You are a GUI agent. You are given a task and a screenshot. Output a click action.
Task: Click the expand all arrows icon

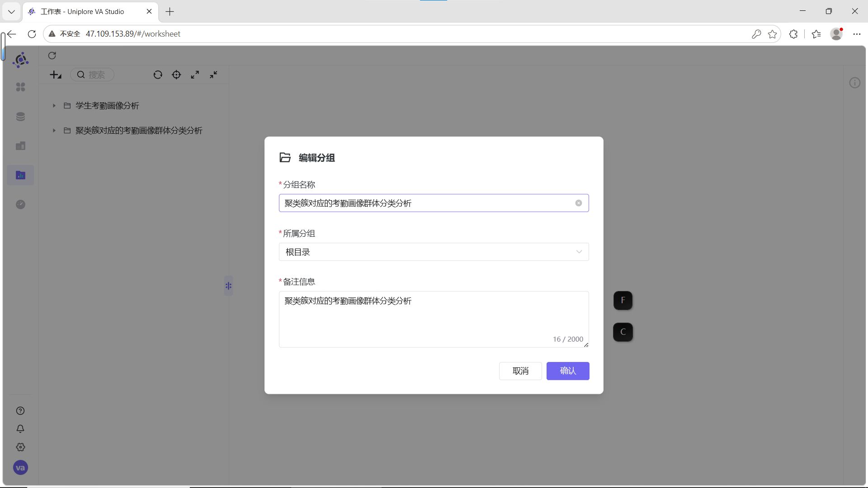195,75
